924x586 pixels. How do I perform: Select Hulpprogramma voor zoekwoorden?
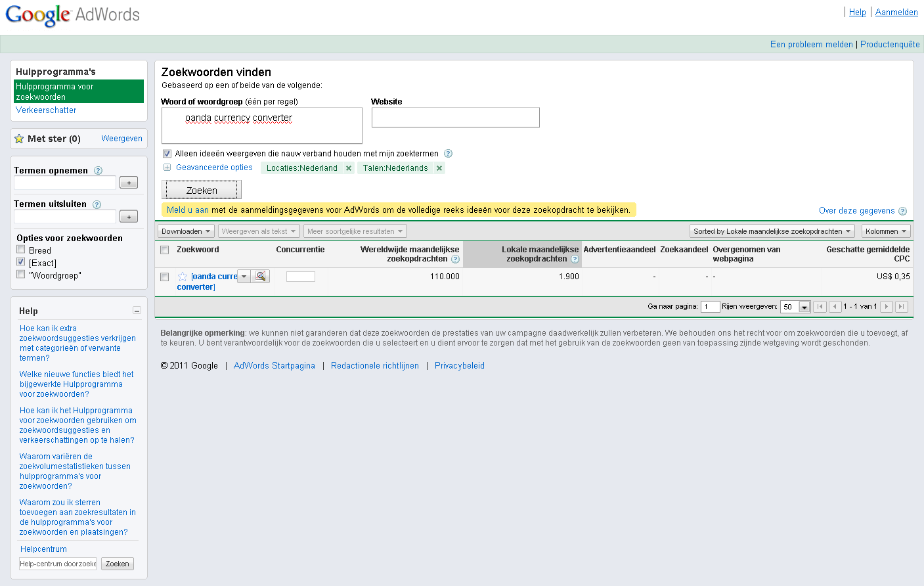click(x=79, y=91)
